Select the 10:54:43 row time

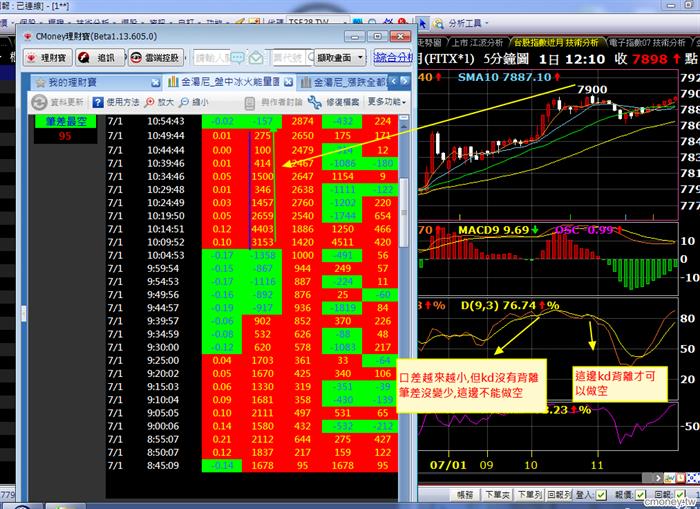point(166,121)
